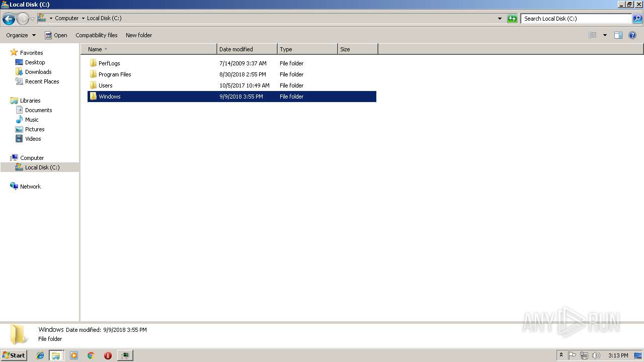Select Favorites in the navigation pane

coord(31,53)
